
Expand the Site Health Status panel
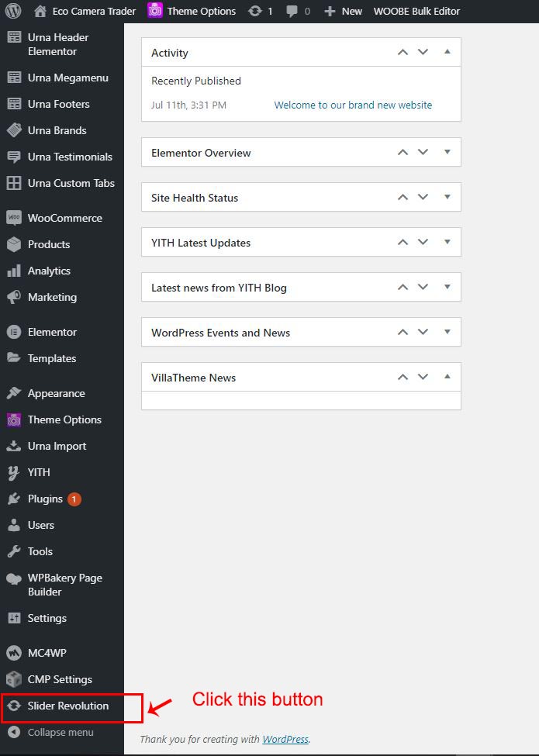click(x=447, y=197)
